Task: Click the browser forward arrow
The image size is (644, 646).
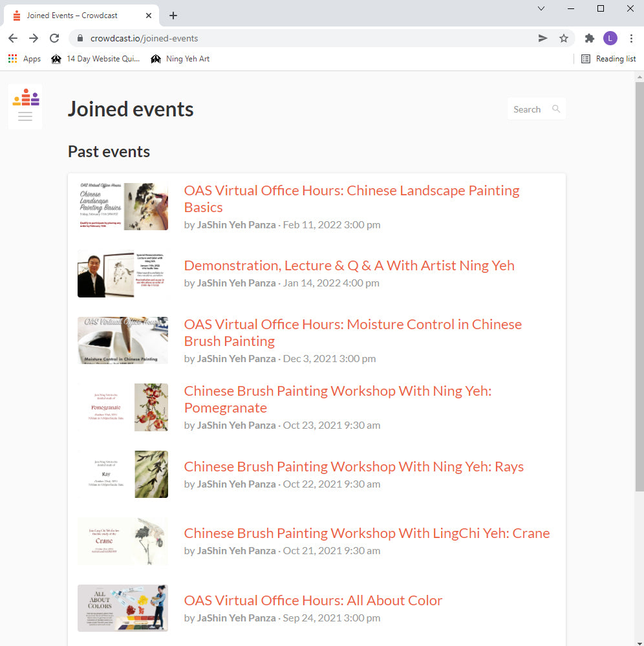Action: (34, 38)
